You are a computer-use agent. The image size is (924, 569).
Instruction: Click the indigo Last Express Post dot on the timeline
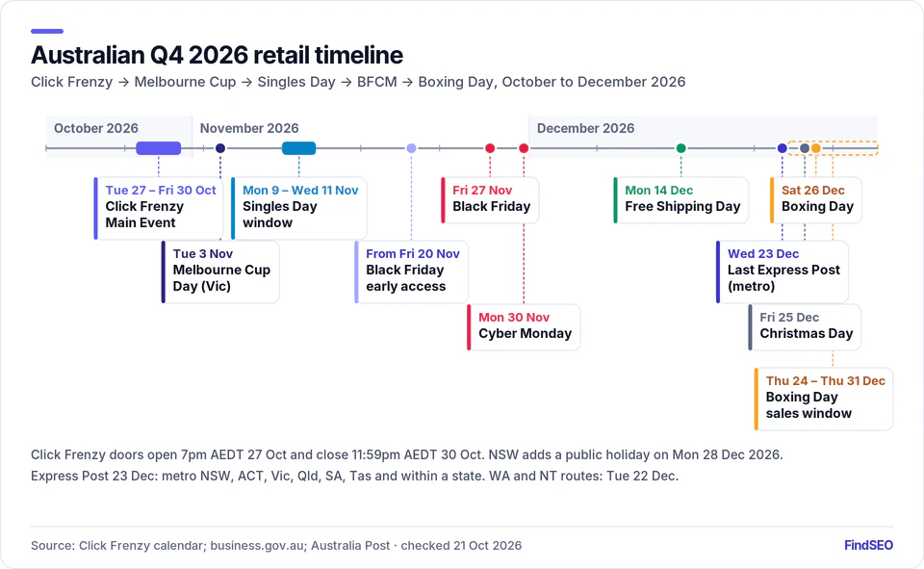[x=782, y=148]
